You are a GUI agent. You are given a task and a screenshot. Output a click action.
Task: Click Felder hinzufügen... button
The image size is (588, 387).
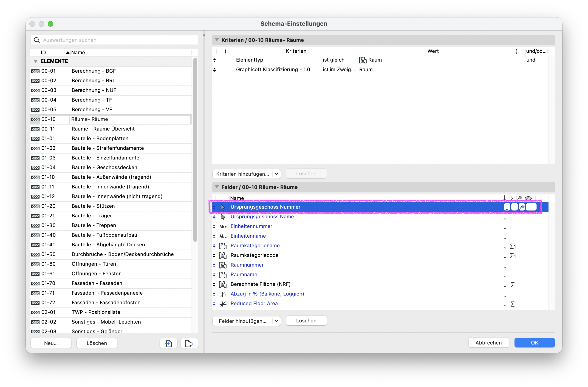pyautogui.click(x=242, y=321)
